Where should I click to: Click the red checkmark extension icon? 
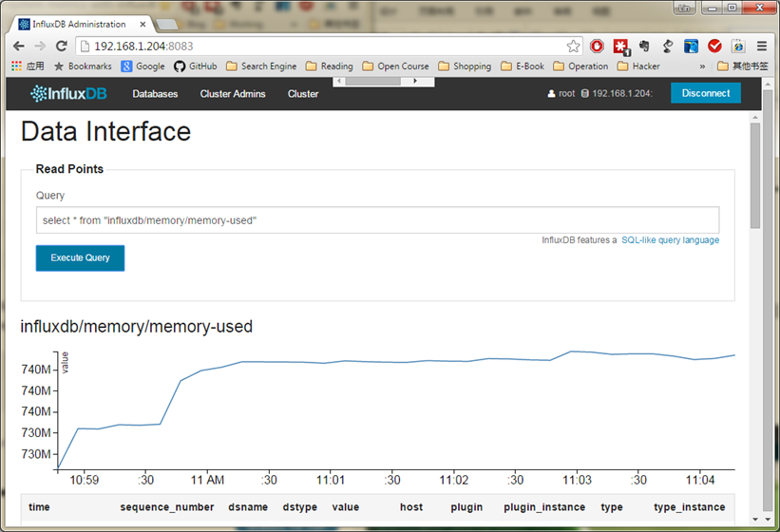coord(714,46)
